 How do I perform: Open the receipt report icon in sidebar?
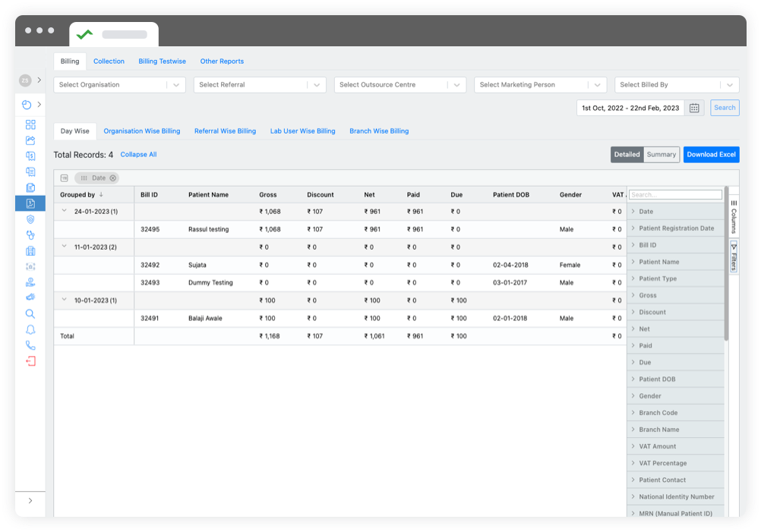30,172
